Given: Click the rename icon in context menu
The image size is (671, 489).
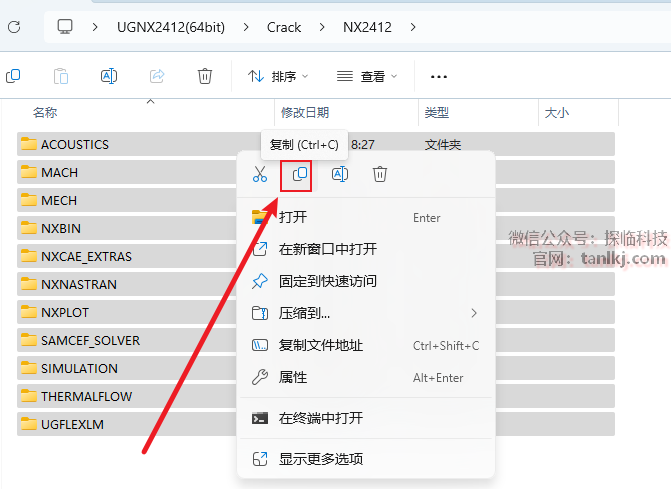Looking at the screenshot, I should (340, 174).
